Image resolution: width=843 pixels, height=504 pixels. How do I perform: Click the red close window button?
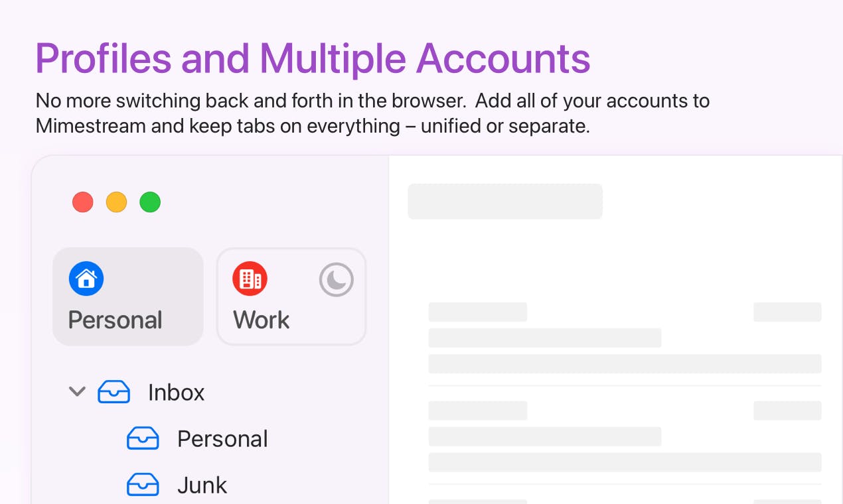click(83, 202)
